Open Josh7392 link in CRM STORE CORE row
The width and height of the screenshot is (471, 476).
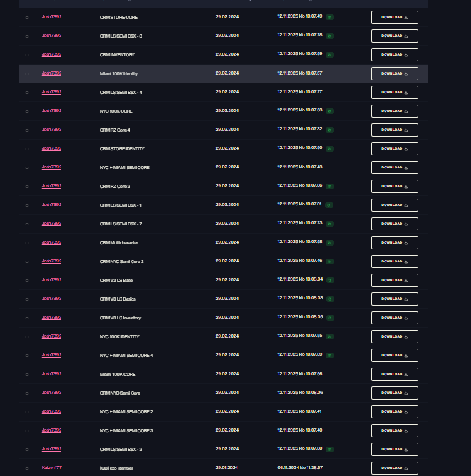click(x=51, y=17)
